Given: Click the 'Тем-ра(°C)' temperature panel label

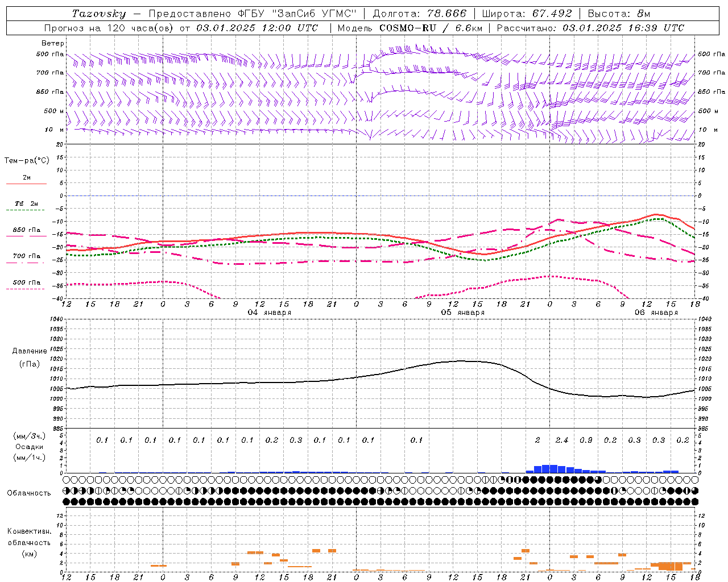Looking at the screenshot, I should [27, 160].
